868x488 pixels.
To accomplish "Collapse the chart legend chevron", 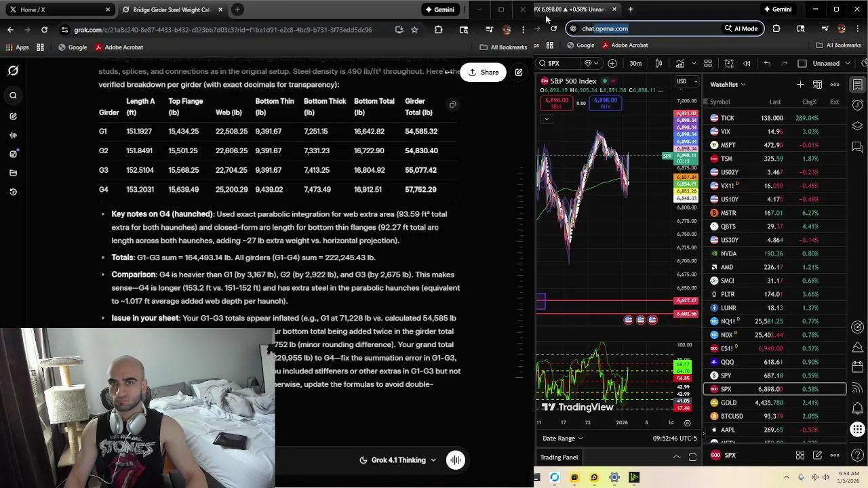I will point(546,119).
